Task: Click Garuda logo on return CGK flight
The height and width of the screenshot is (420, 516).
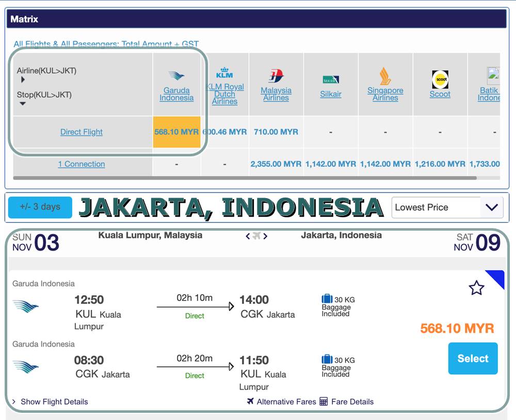Action: tap(26, 367)
